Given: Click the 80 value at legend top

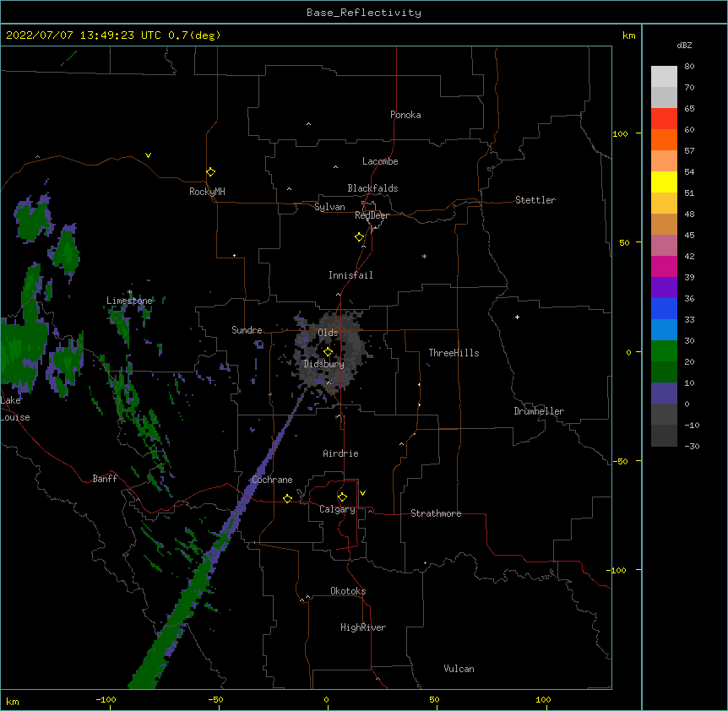Looking at the screenshot, I should point(689,67).
